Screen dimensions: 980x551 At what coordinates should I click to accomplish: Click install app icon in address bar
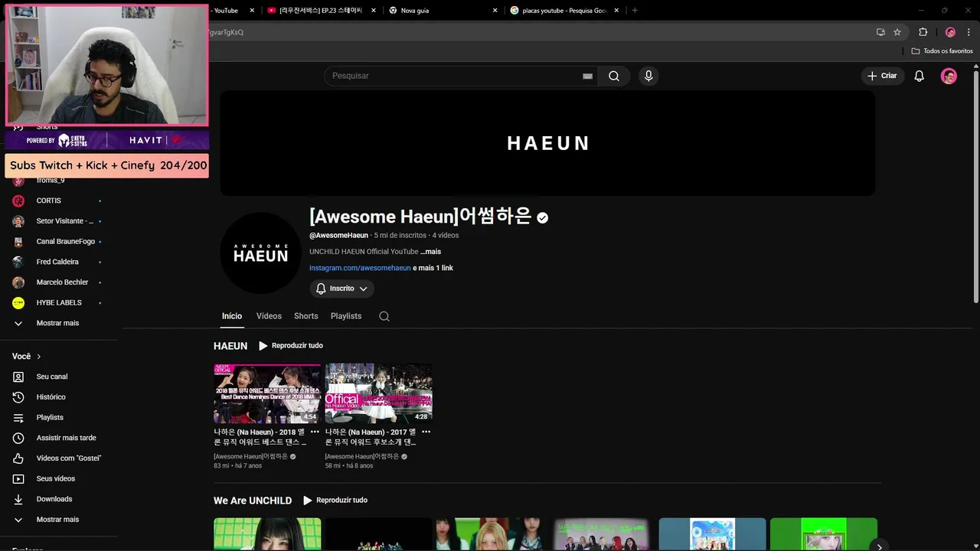click(x=880, y=32)
